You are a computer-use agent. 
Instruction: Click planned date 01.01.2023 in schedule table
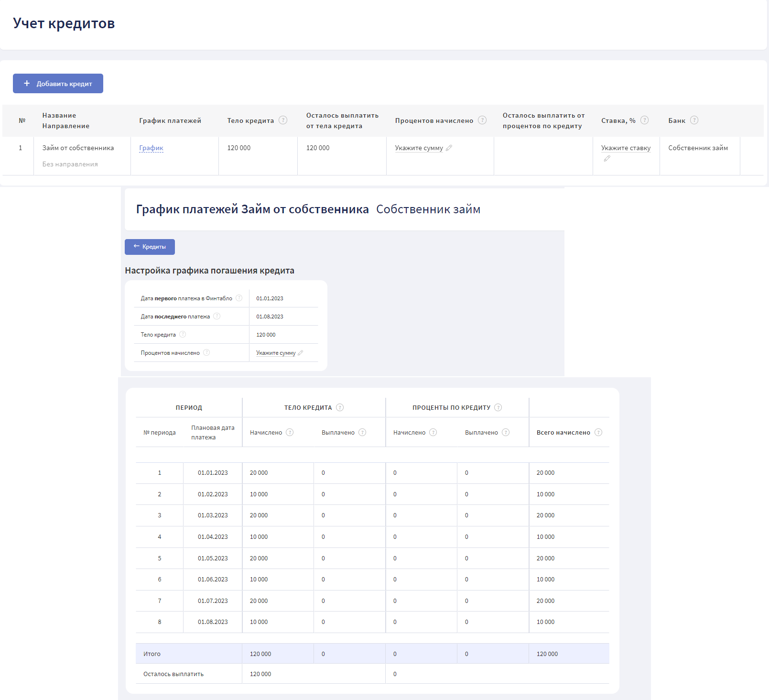(x=213, y=473)
